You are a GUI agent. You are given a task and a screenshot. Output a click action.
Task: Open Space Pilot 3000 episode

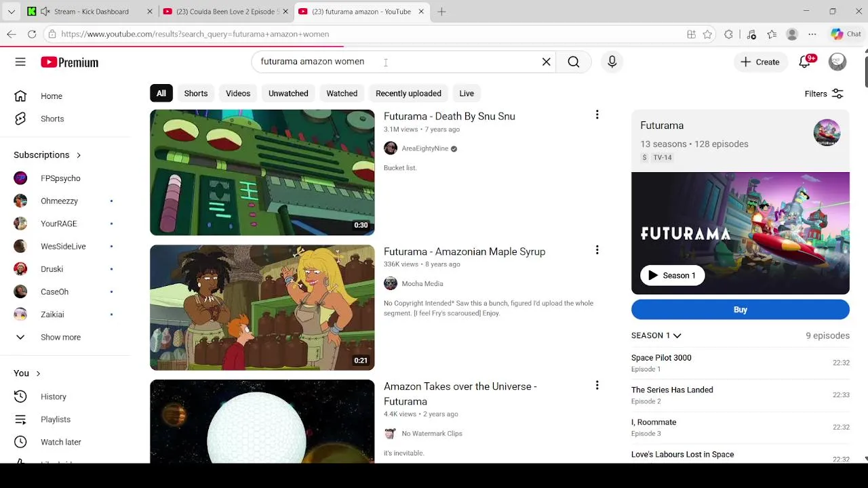tap(740, 363)
